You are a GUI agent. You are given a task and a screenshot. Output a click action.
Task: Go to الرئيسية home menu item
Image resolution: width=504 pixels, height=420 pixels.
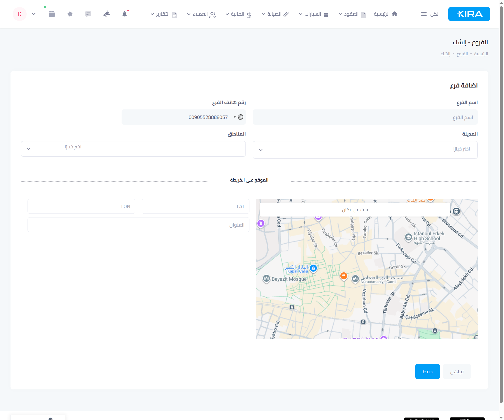(x=385, y=14)
